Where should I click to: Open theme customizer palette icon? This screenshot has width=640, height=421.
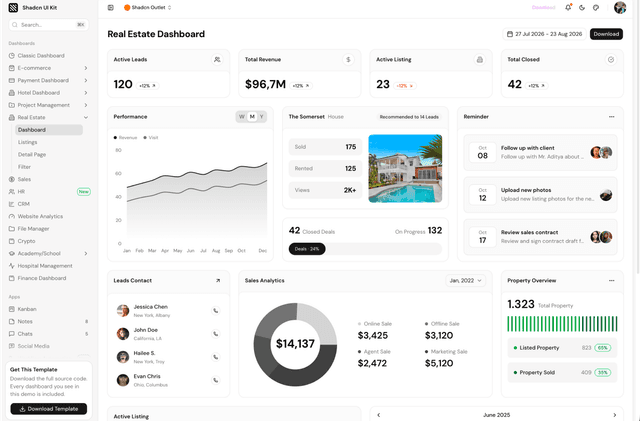click(596, 7)
